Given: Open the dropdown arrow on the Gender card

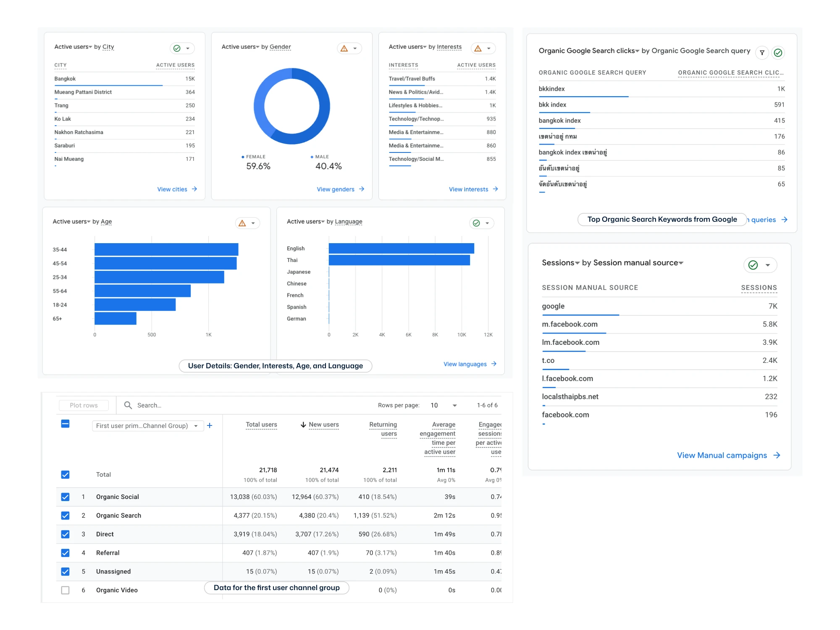Looking at the screenshot, I should [355, 48].
